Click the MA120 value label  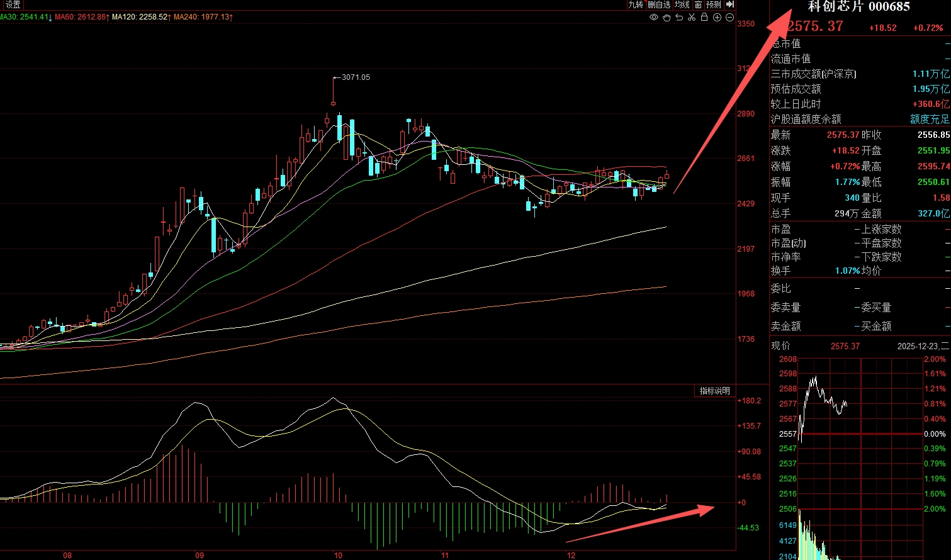pyautogui.click(x=142, y=17)
